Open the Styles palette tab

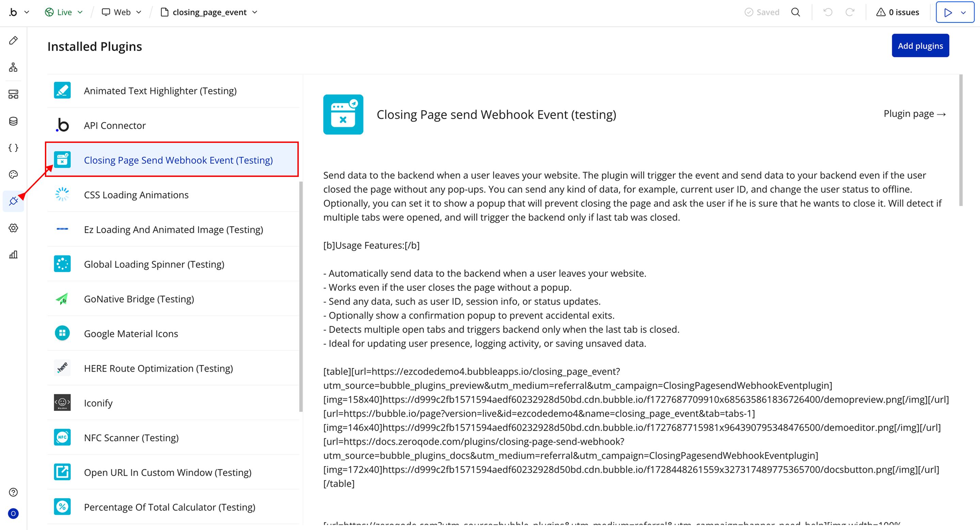(x=13, y=175)
